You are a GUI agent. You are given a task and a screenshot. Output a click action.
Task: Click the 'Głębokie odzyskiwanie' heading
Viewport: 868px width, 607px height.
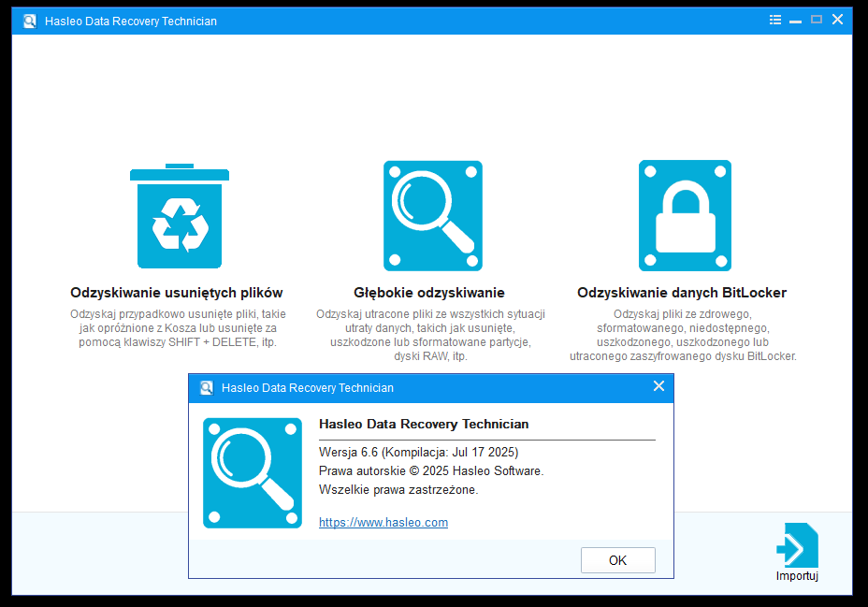tap(429, 293)
